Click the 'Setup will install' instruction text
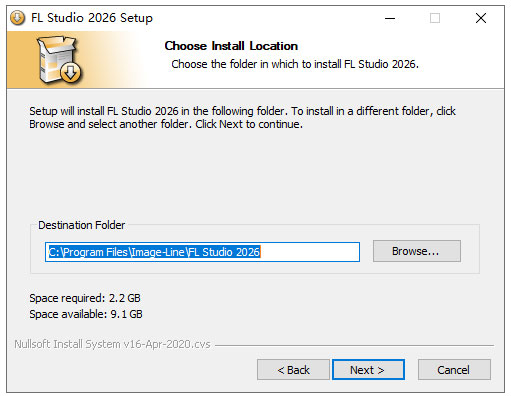 coord(242,117)
